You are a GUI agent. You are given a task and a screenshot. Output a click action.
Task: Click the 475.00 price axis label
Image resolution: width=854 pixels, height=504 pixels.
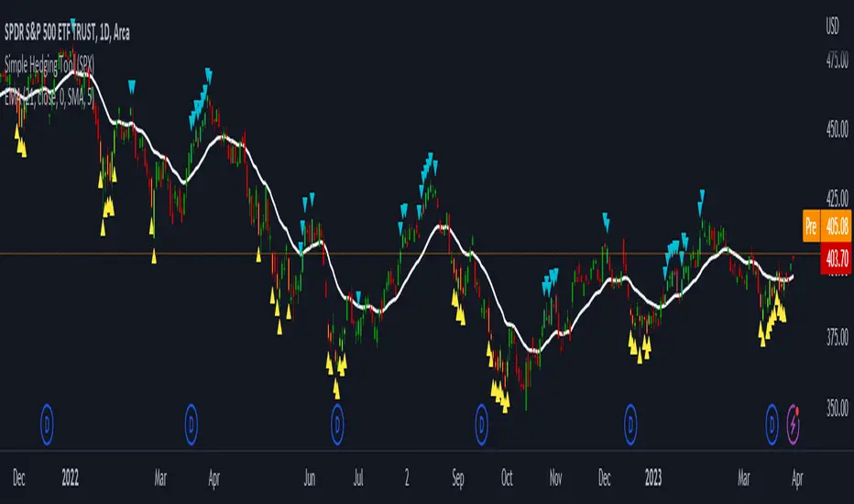click(837, 60)
